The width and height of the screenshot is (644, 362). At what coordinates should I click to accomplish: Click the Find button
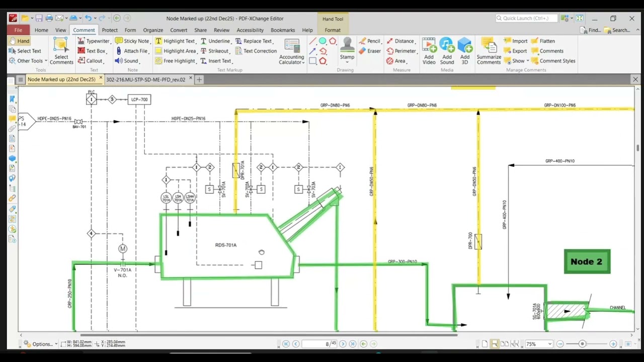(591, 30)
